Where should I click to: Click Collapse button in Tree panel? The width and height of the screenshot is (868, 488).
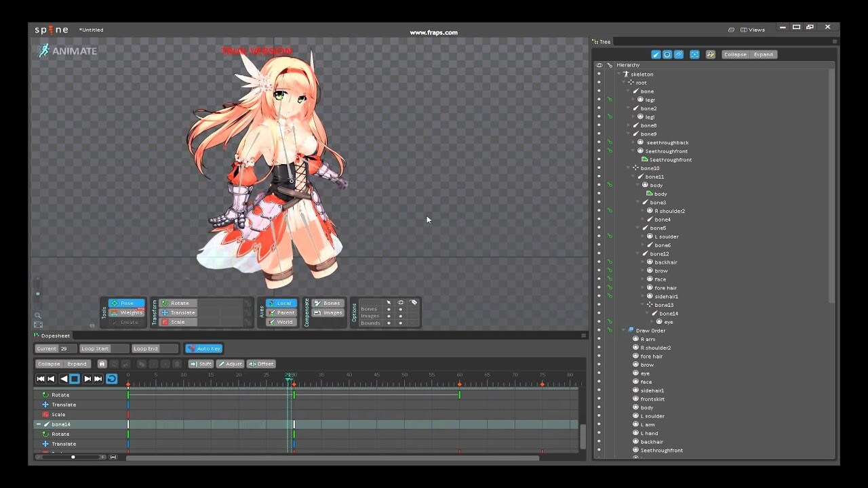click(x=735, y=54)
